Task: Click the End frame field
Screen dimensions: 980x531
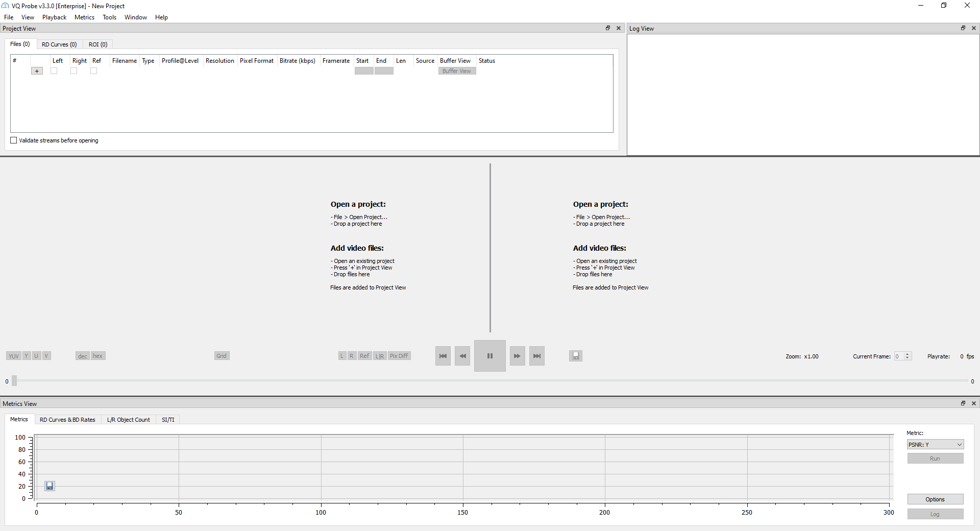Action: tap(384, 71)
